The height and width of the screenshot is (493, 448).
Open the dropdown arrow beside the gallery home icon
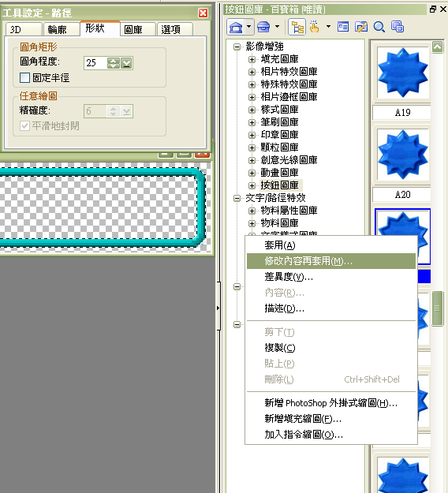249,27
